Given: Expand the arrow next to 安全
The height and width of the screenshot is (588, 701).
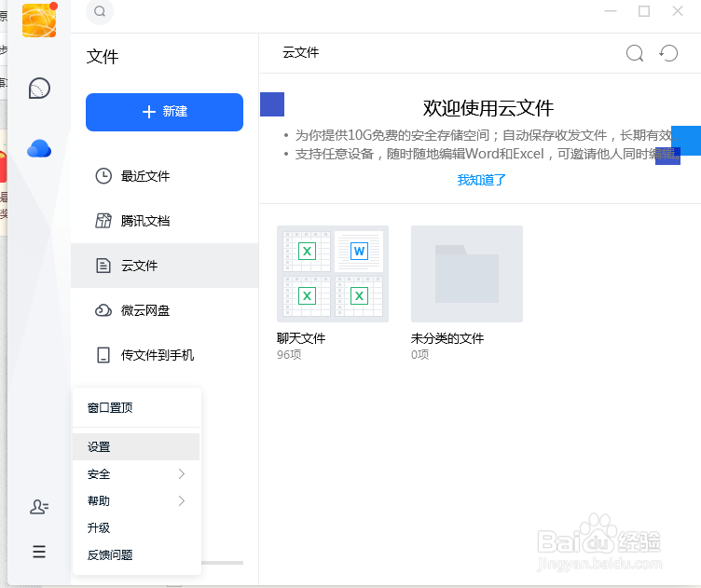Looking at the screenshot, I should [182, 474].
